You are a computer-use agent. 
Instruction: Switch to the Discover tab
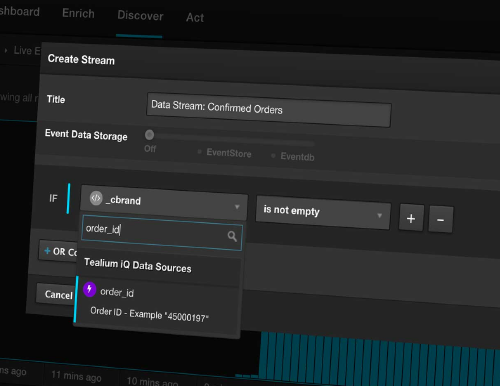(140, 16)
